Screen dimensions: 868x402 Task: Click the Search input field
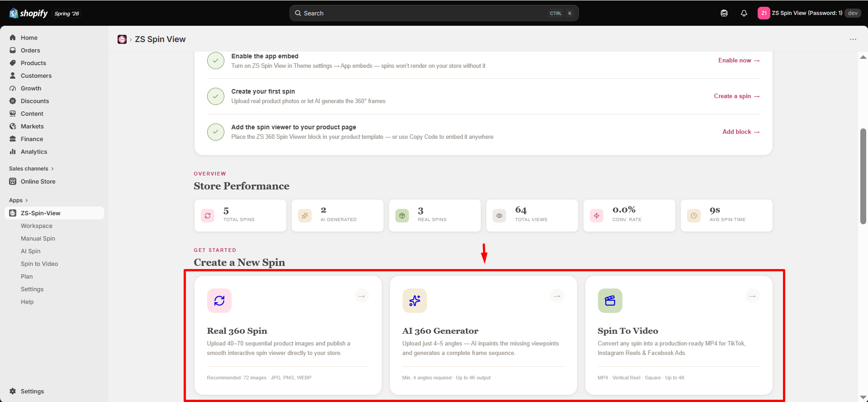click(x=434, y=13)
